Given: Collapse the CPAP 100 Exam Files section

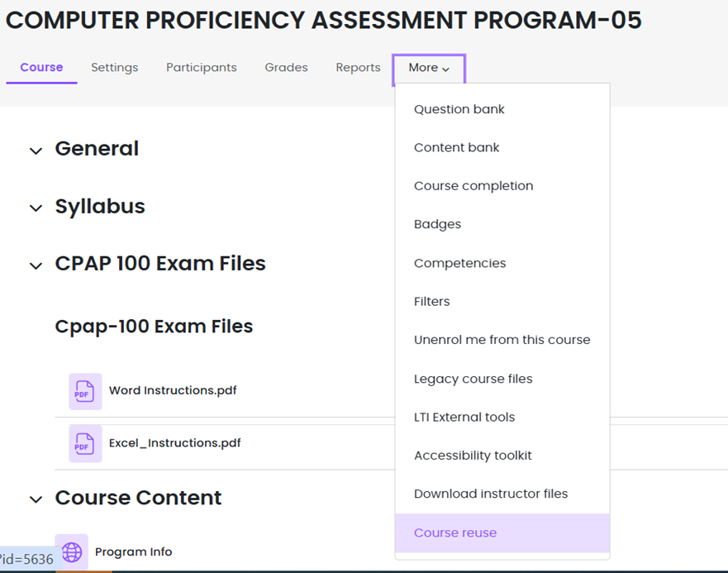Looking at the screenshot, I should click(36, 265).
